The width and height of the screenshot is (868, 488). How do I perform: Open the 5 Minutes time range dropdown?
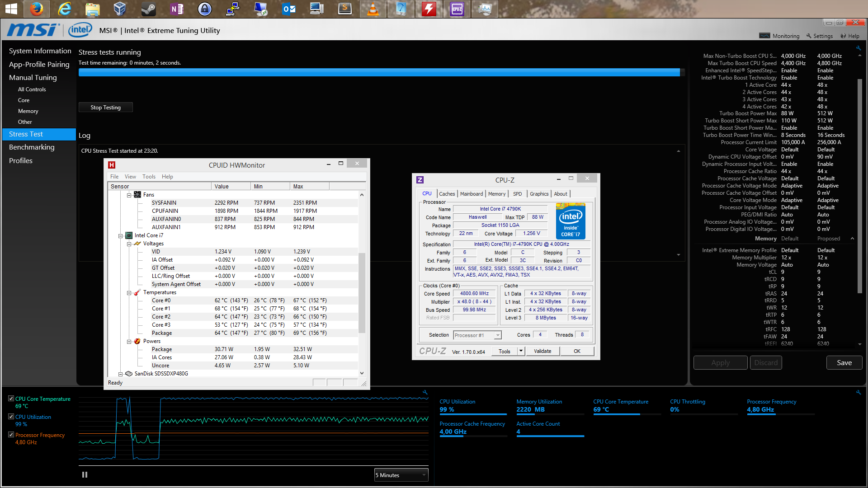[401, 475]
